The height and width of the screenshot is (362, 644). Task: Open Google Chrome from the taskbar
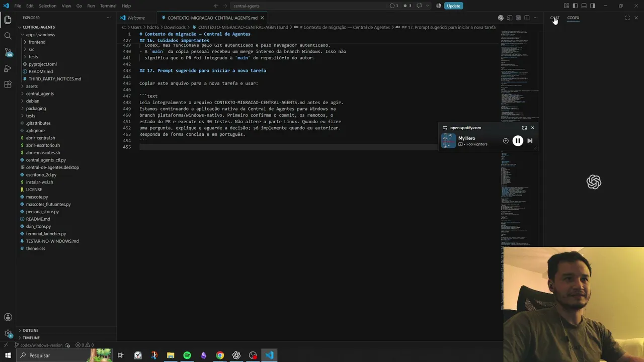220,355
